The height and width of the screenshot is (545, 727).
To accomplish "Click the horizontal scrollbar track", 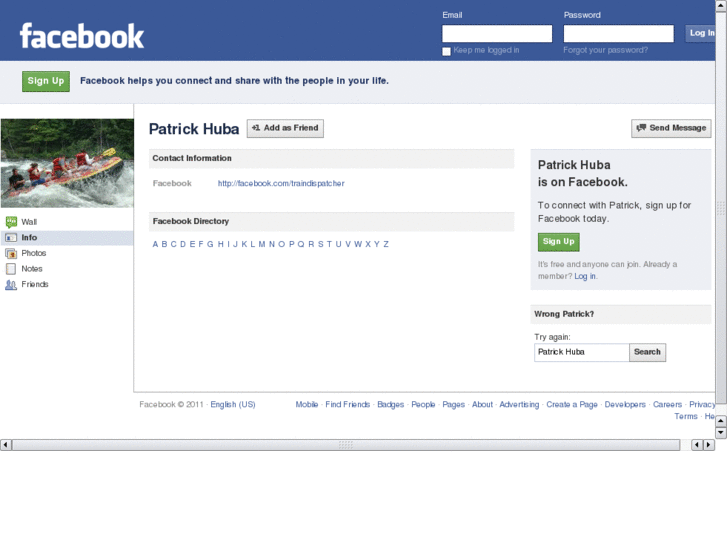I will click(345, 445).
